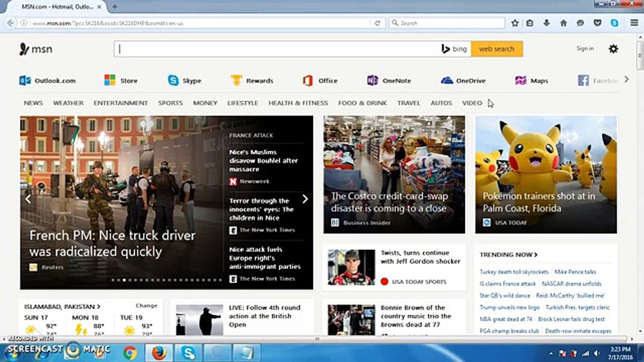Open the Travel section
644x362 pixels.
409,103
